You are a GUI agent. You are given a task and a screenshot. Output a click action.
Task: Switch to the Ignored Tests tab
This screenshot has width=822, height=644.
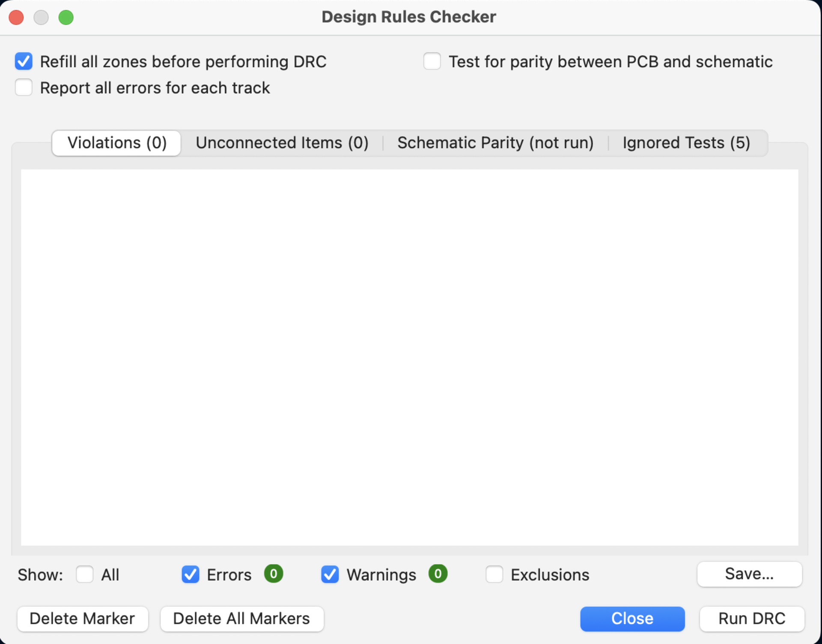(x=686, y=143)
